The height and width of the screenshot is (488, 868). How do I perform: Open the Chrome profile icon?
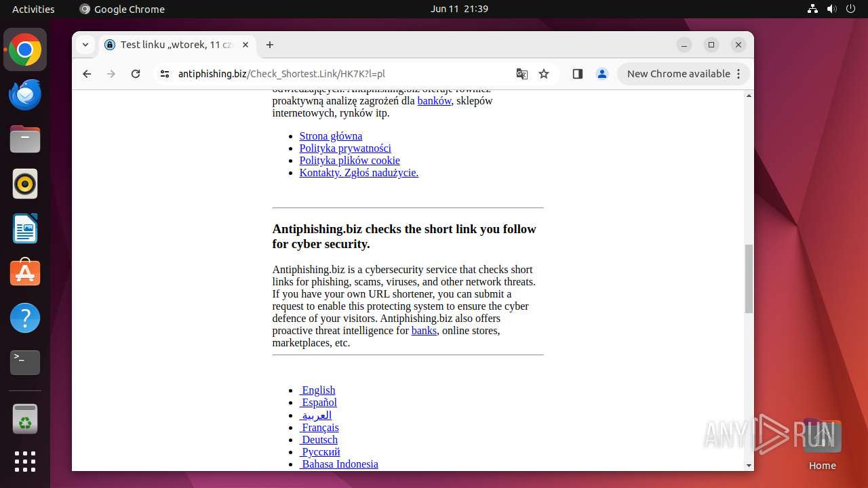(x=602, y=74)
